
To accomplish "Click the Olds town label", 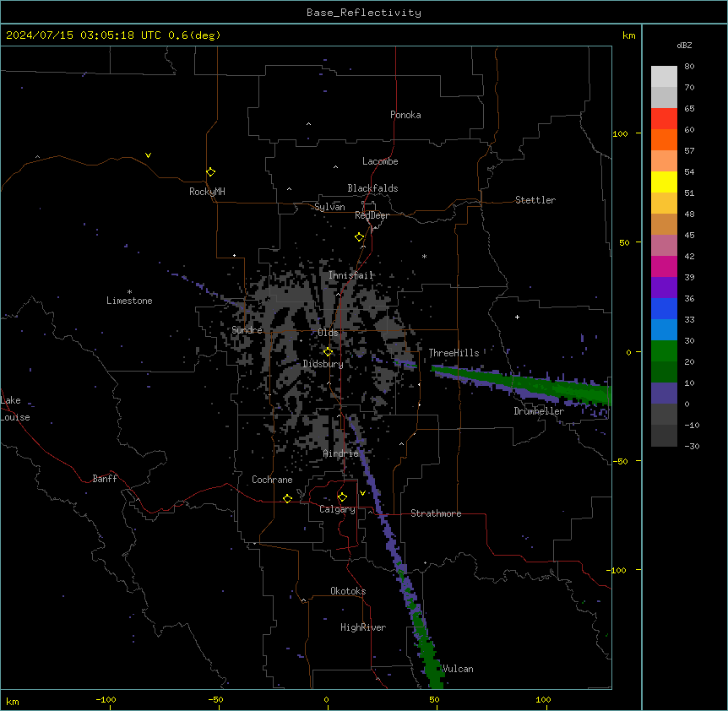I will (328, 333).
